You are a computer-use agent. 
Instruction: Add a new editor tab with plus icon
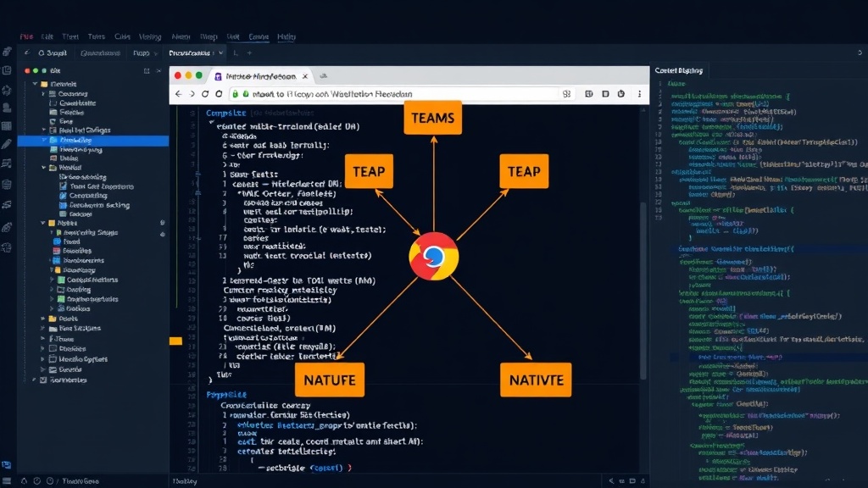point(250,53)
